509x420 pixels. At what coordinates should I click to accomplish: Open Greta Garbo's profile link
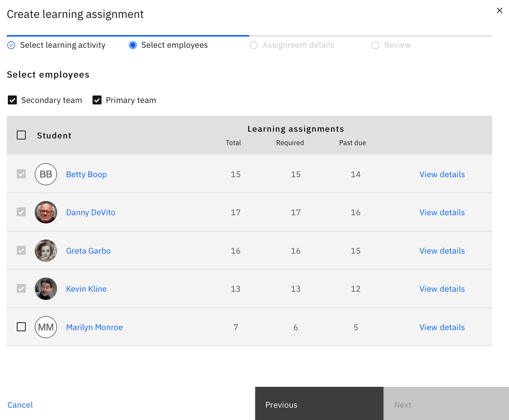88,251
